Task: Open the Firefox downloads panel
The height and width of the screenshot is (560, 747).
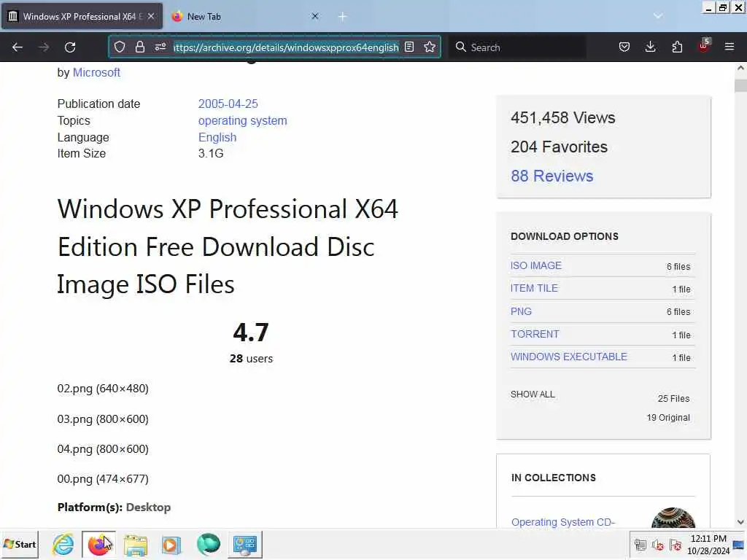Action: click(x=650, y=47)
